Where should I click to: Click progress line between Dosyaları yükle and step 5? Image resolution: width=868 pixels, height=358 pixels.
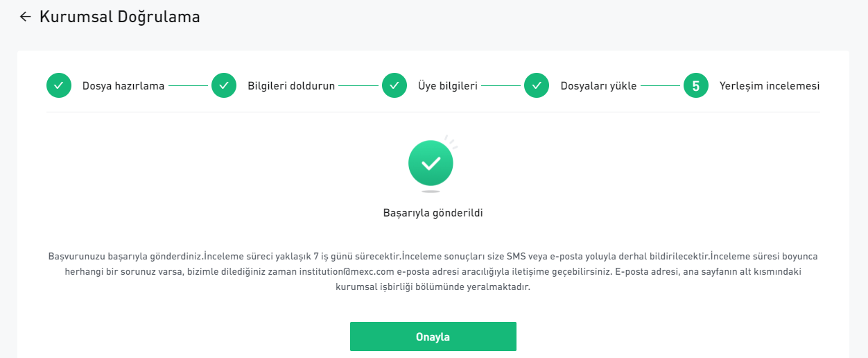660,86
